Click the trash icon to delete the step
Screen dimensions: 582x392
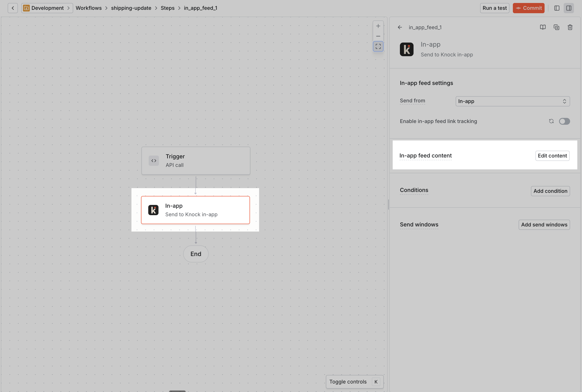pos(570,27)
